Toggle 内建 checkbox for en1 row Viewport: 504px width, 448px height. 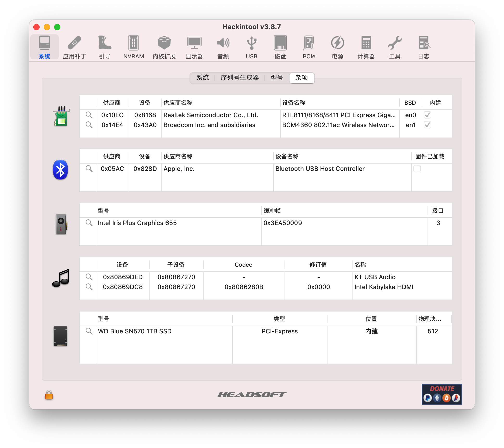[427, 125]
